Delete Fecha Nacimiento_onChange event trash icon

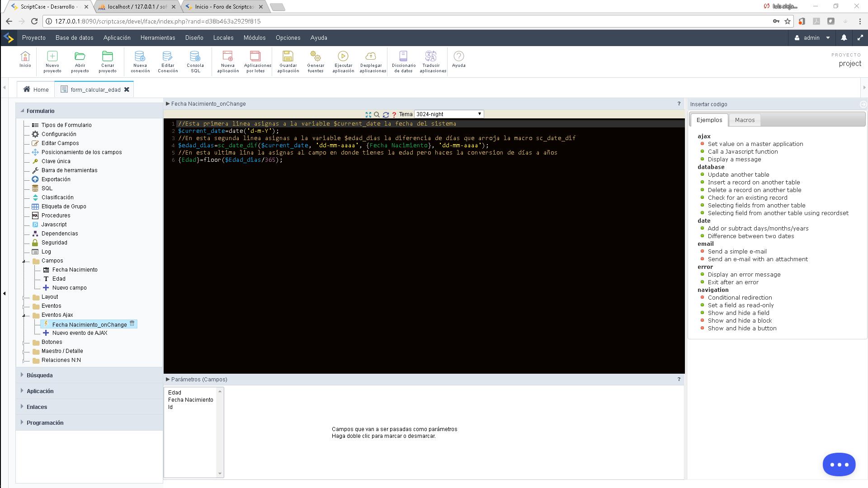[132, 324]
